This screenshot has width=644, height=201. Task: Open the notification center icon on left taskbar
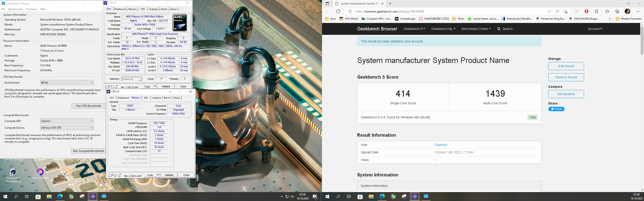[x=315, y=197]
